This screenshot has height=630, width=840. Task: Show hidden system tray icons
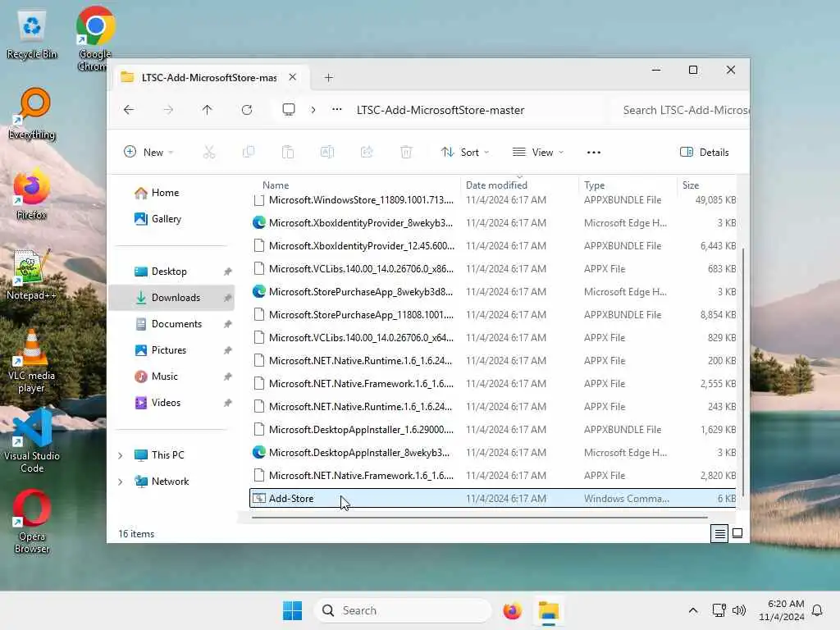[x=692, y=610]
